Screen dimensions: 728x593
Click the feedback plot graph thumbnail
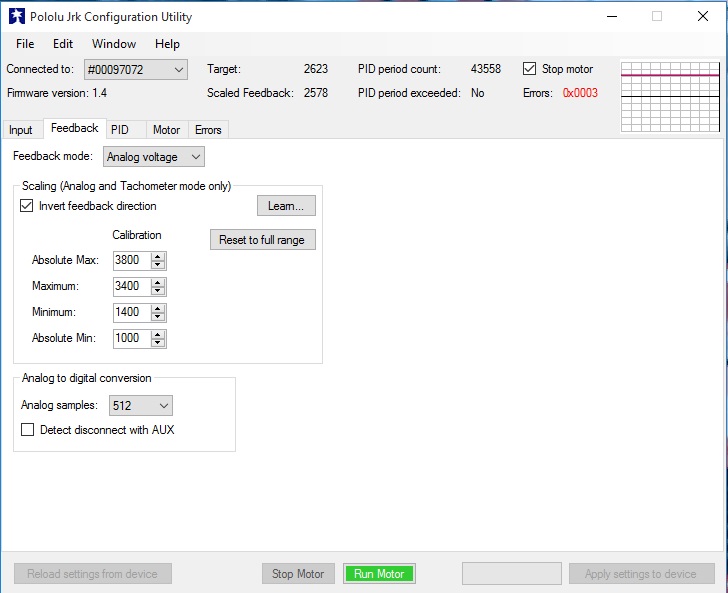point(670,97)
